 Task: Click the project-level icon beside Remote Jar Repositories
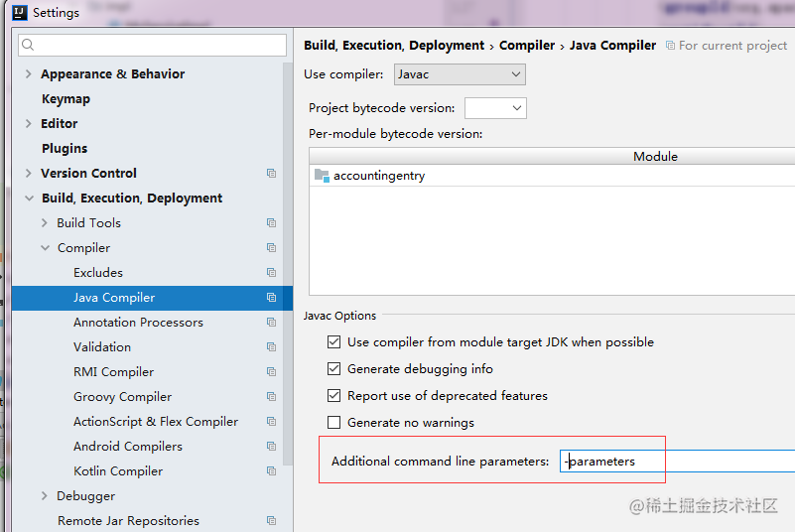point(271,521)
